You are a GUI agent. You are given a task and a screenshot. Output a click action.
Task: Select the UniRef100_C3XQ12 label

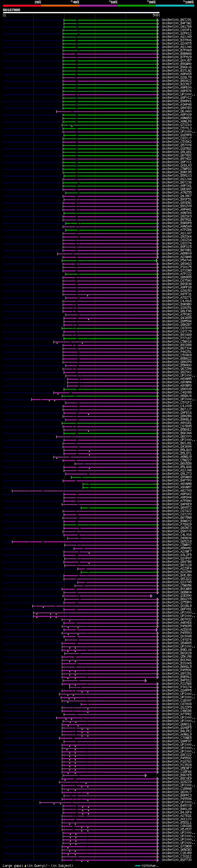pos(176,857)
